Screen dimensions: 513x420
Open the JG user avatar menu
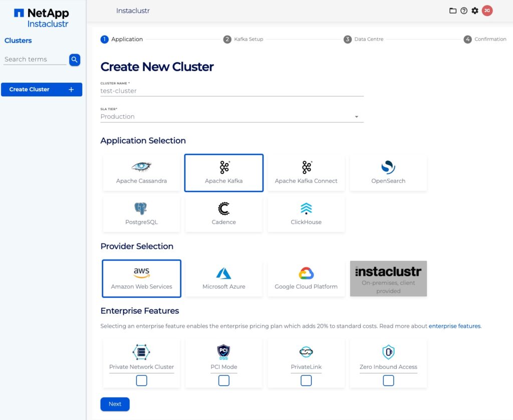point(487,11)
